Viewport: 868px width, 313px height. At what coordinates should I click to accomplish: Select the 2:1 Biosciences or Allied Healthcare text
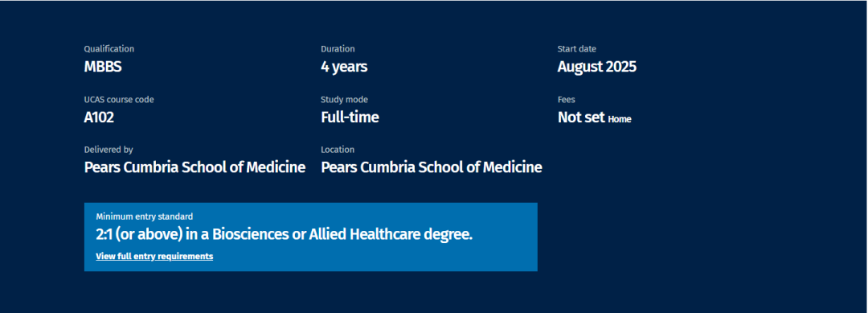pyautogui.click(x=284, y=234)
